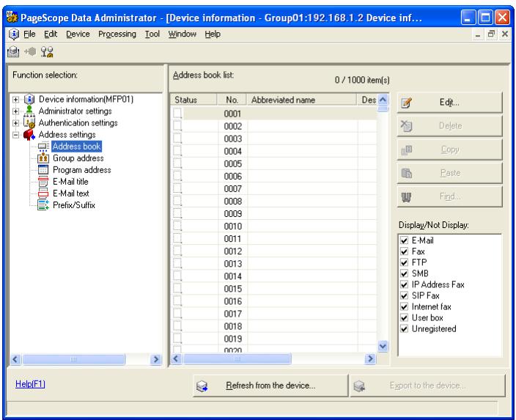Click the address list scroll right arrow

(x=370, y=358)
